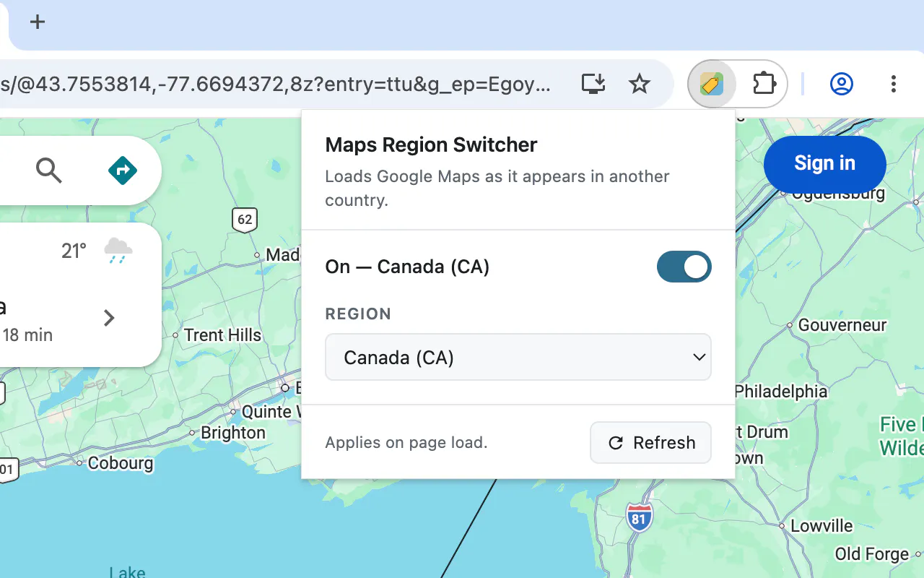Click the 18 min travel time

coord(27,335)
